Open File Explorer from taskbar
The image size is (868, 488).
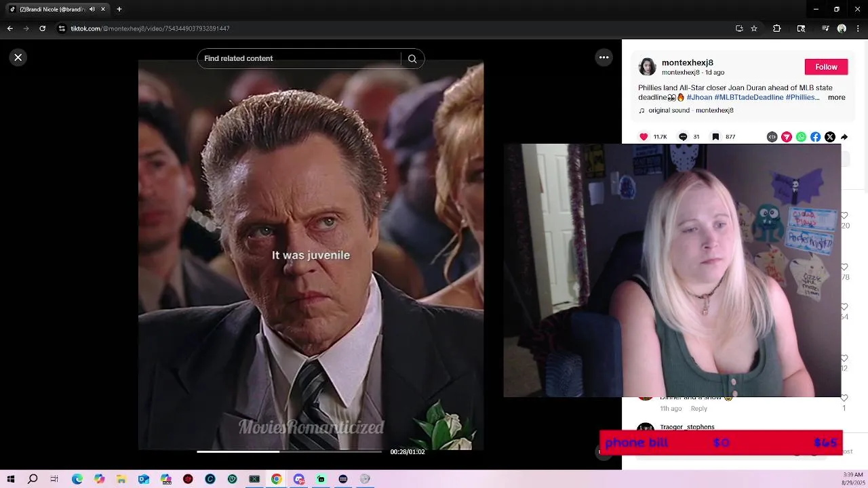pos(121,479)
